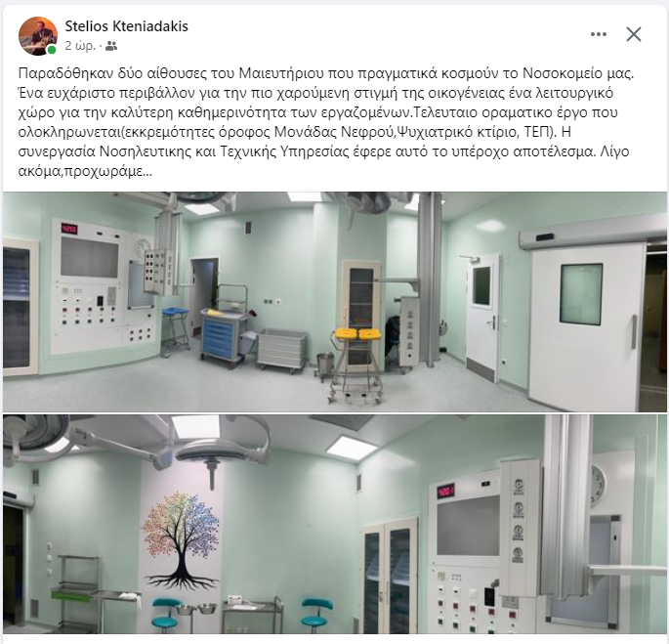Close the post with the X icon
This screenshot has height=644, width=669.
click(634, 34)
